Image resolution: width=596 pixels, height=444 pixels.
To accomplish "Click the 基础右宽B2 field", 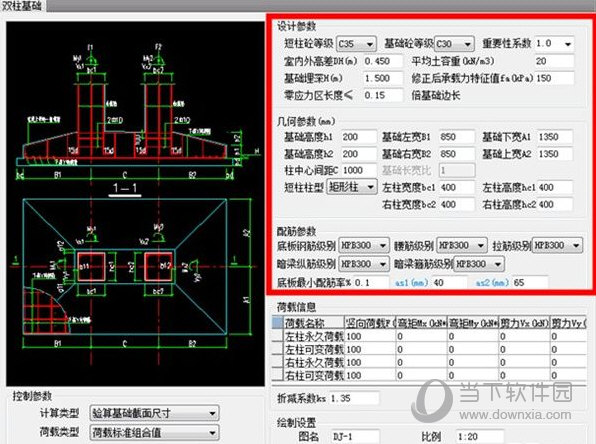I will (457, 154).
